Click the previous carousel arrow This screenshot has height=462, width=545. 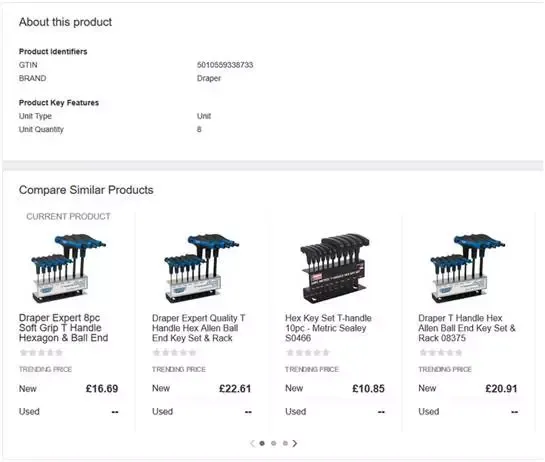(252, 443)
